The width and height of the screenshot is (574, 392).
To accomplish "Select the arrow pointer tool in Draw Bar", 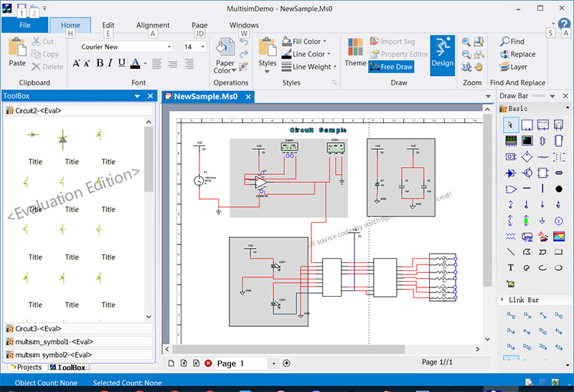I will (511, 125).
